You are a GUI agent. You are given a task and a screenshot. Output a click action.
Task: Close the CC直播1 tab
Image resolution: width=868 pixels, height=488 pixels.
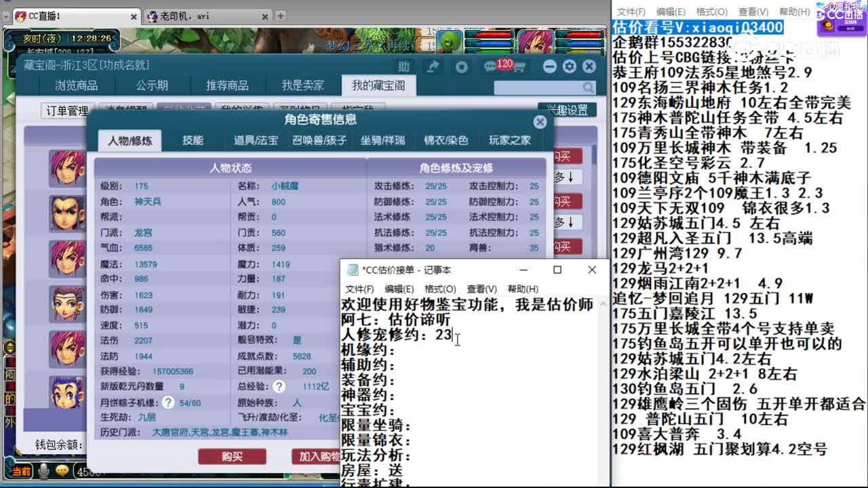pyautogui.click(x=135, y=16)
